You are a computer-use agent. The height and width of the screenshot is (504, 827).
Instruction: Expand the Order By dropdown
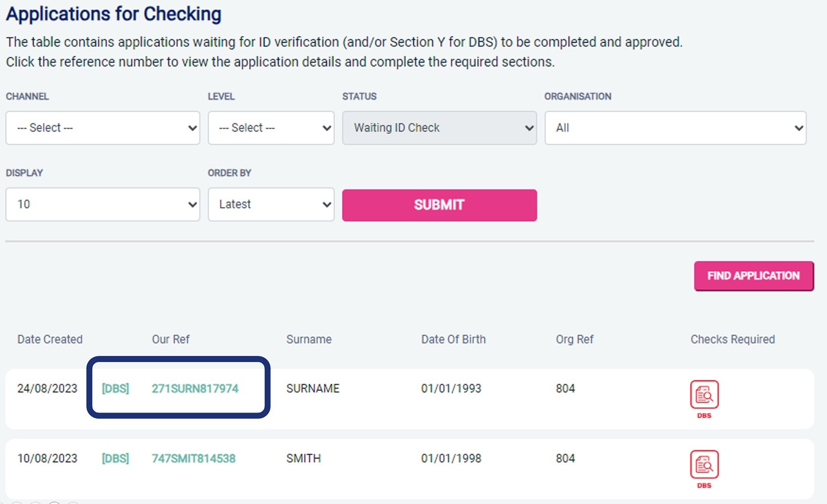(x=271, y=204)
